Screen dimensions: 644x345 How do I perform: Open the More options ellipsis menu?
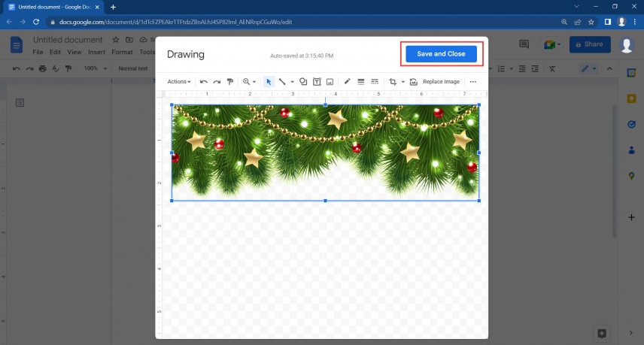473,81
